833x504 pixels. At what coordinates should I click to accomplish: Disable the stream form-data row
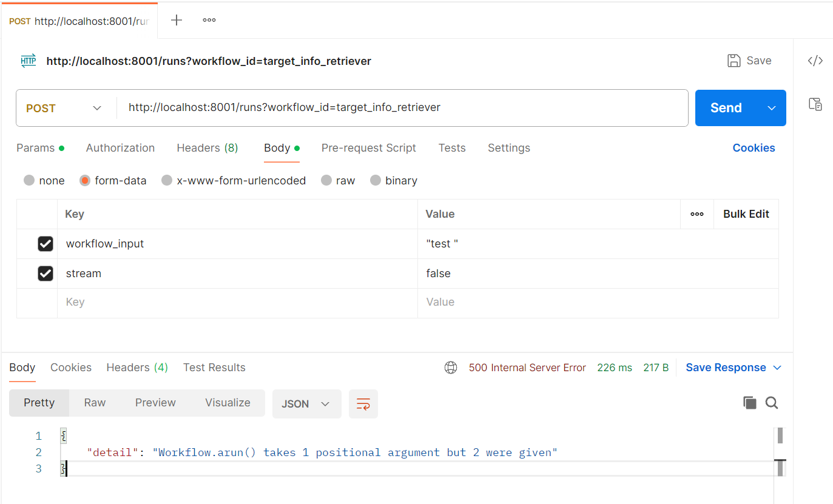(45, 273)
